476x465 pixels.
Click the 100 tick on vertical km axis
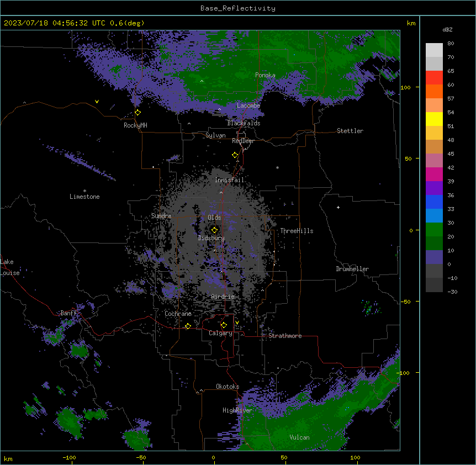pyautogui.click(x=405, y=87)
